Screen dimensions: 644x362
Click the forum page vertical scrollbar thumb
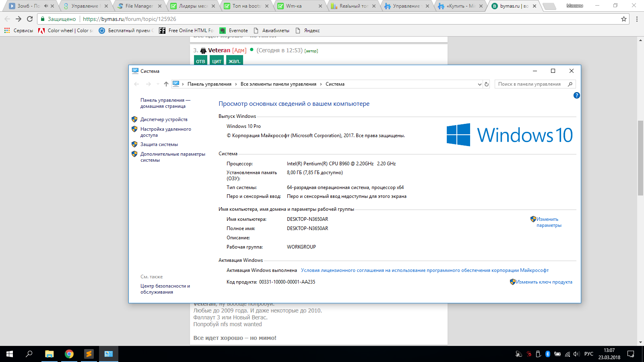(x=640, y=158)
